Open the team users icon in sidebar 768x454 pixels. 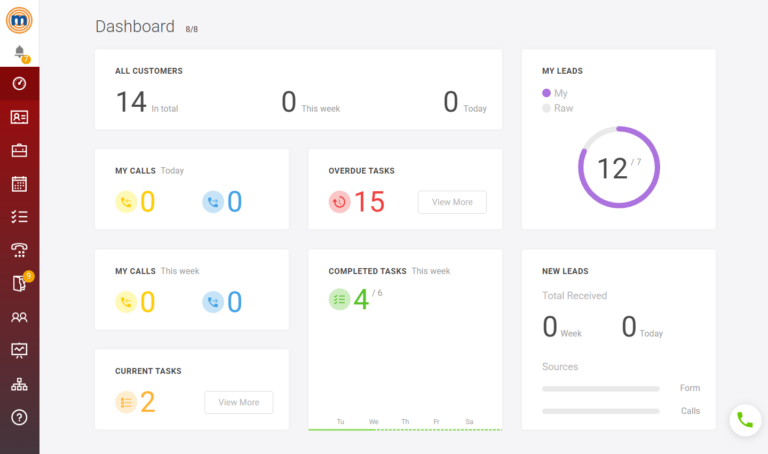point(19,317)
